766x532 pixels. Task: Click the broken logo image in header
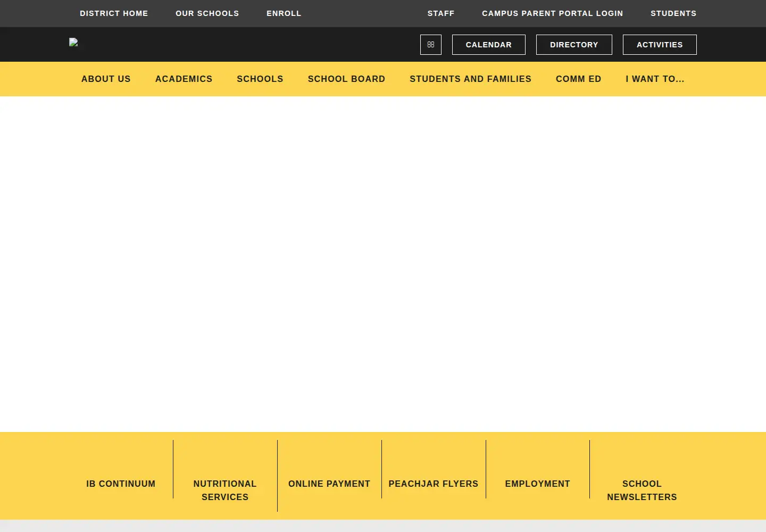[73, 43]
